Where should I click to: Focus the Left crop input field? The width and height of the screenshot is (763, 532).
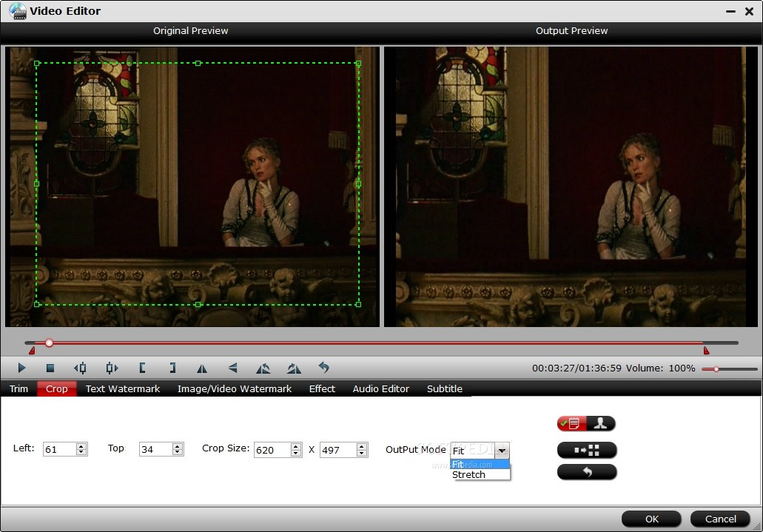pyautogui.click(x=60, y=449)
